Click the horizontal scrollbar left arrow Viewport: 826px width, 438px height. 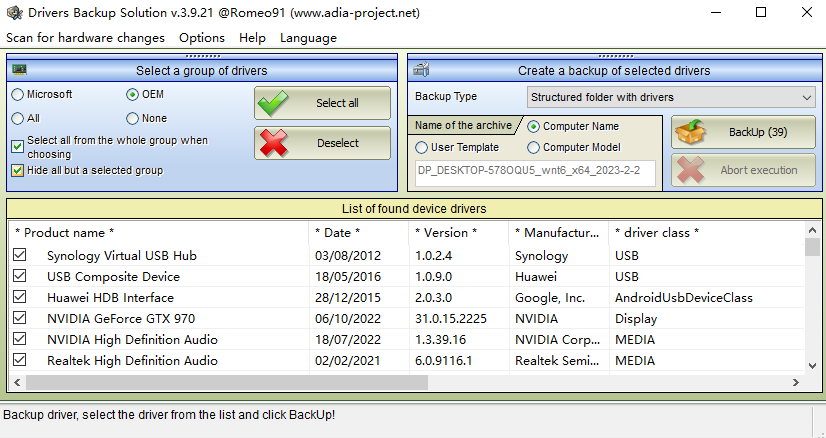[18, 382]
